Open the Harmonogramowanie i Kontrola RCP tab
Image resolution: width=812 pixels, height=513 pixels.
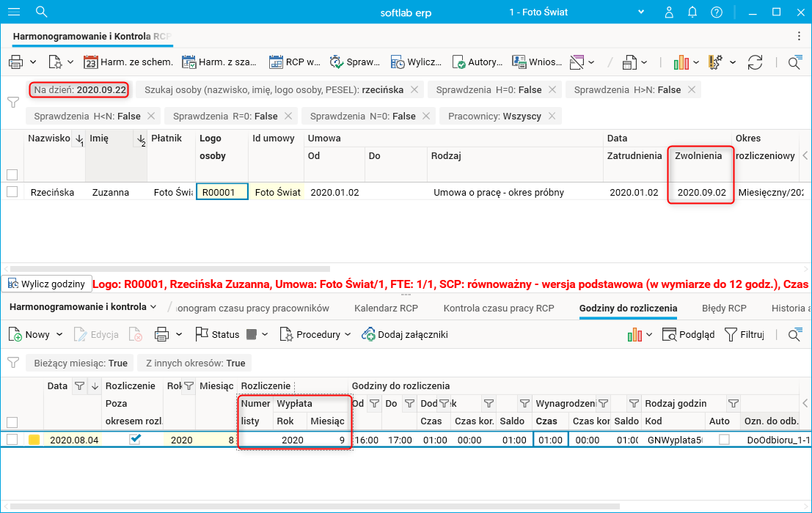point(92,36)
